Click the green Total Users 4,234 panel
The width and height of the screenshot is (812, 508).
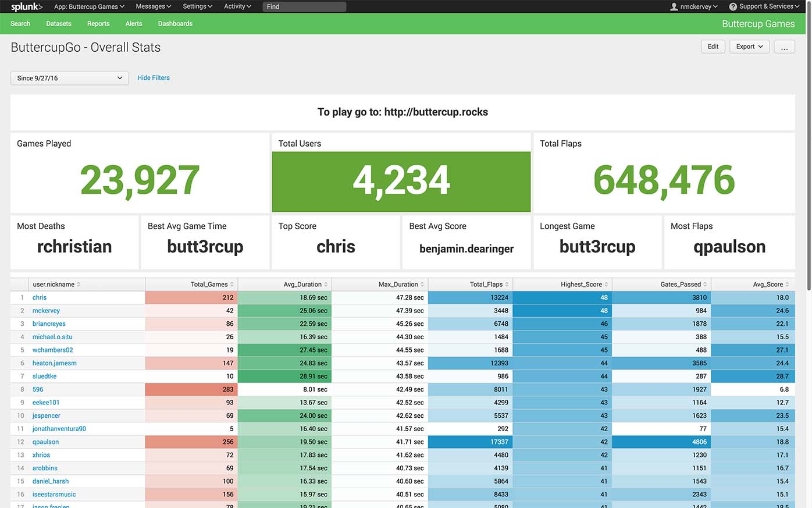pyautogui.click(x=401, y=181)
